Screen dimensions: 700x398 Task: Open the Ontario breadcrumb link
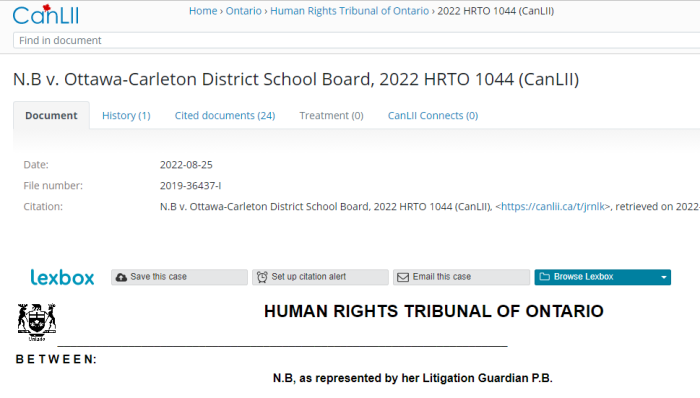point(244,11)
